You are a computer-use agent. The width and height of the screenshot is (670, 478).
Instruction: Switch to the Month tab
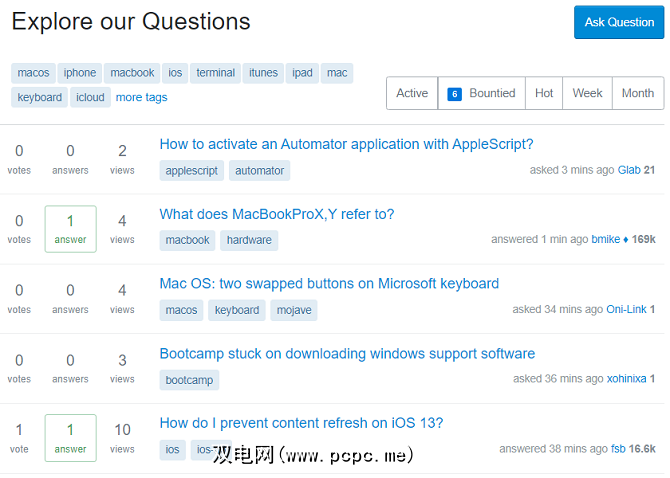637,93
